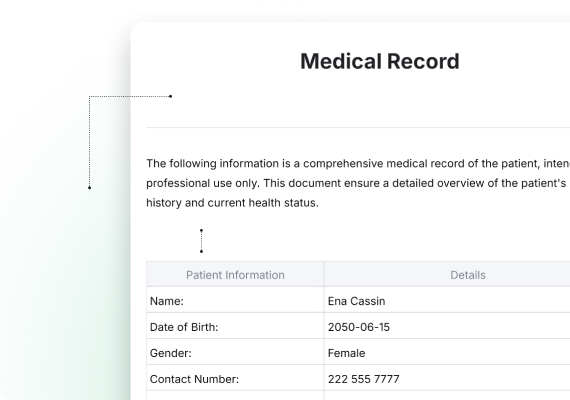The image size is (570, 400).
Task: Select the 'Female' gender value
Action: [346, 353]
